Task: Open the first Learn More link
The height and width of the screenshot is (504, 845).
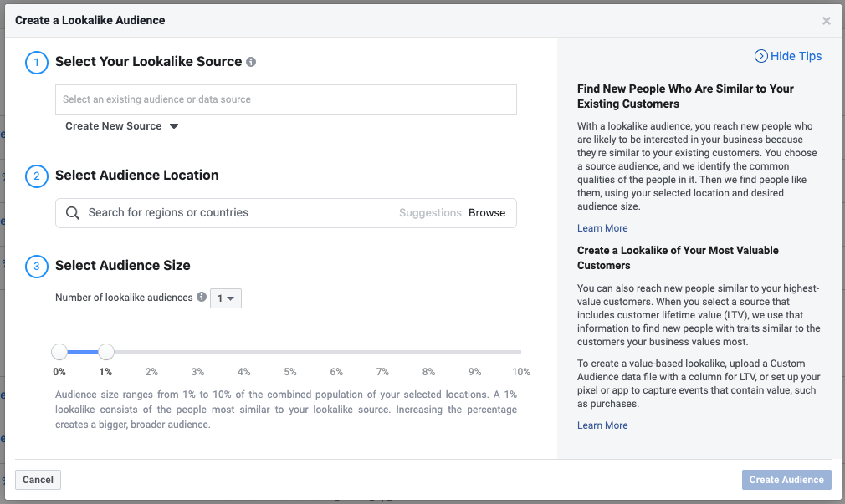Action: pos(602,228)
